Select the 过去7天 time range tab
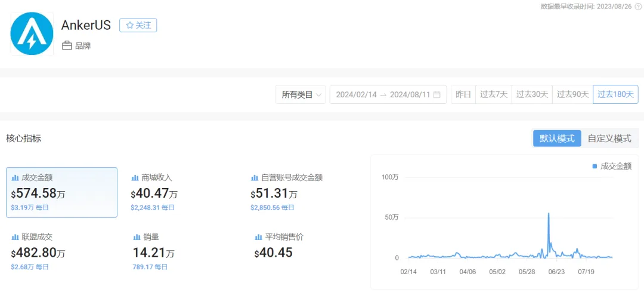Image resolution: width=644 pixels, height=295 pixels. [493, 94]
